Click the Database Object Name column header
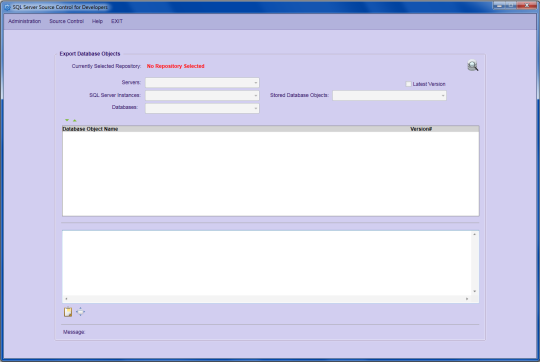The image size is (540, 362). tap(90, 129)
